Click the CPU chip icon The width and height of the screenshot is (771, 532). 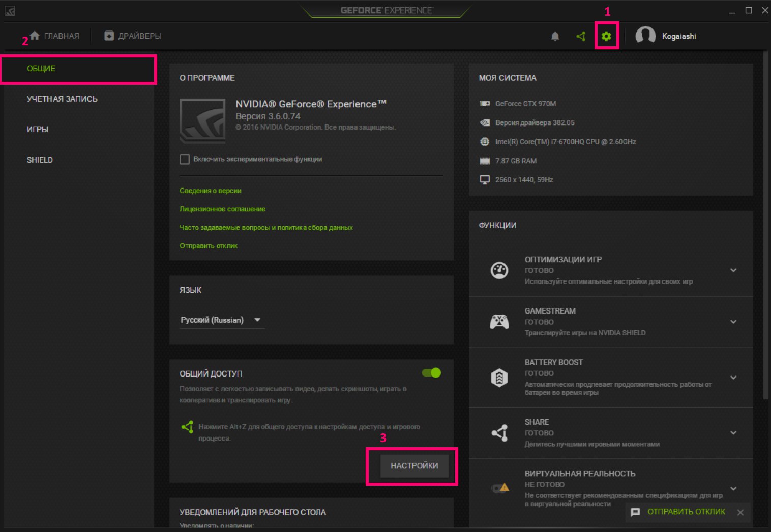485,142
